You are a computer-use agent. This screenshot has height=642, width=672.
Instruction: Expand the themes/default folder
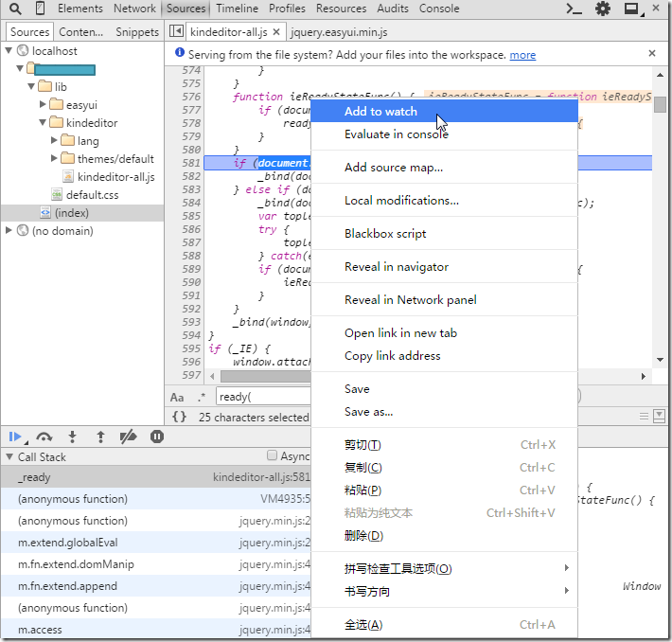pyautogui.click(x=54, y=158)
